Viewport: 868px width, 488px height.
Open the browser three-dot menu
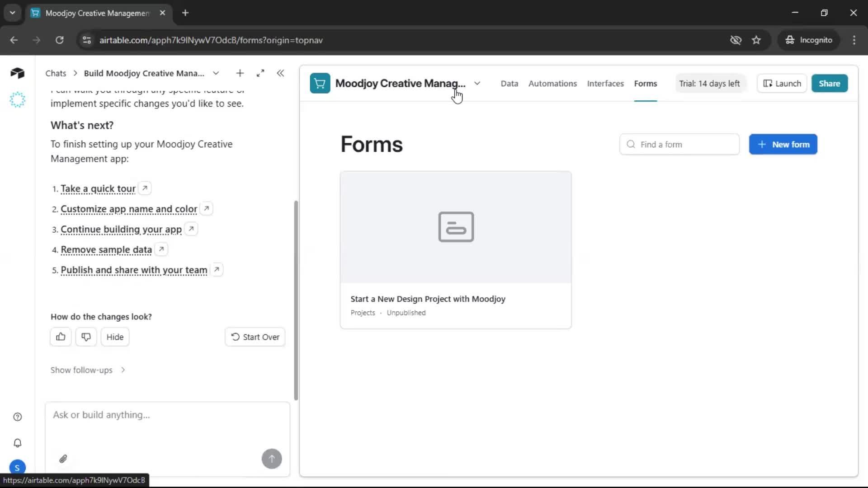[x=854, y=40]
